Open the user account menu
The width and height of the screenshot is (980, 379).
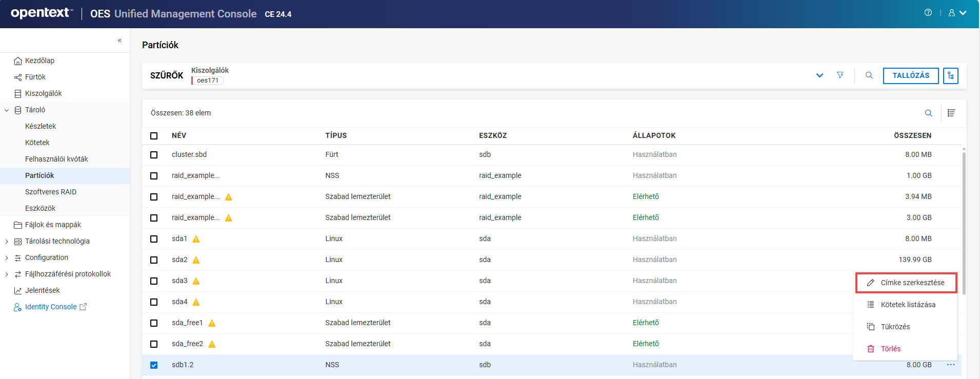click(957, 13)
